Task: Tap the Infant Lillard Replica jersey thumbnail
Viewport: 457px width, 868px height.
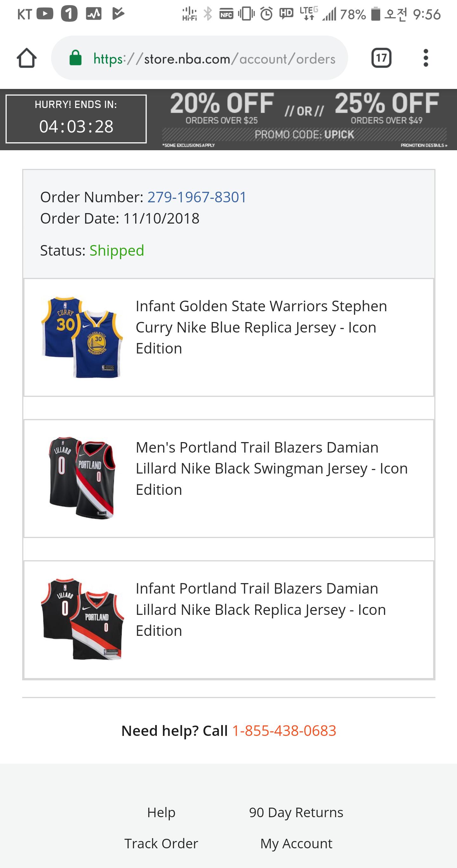Action: pos(82,619)
